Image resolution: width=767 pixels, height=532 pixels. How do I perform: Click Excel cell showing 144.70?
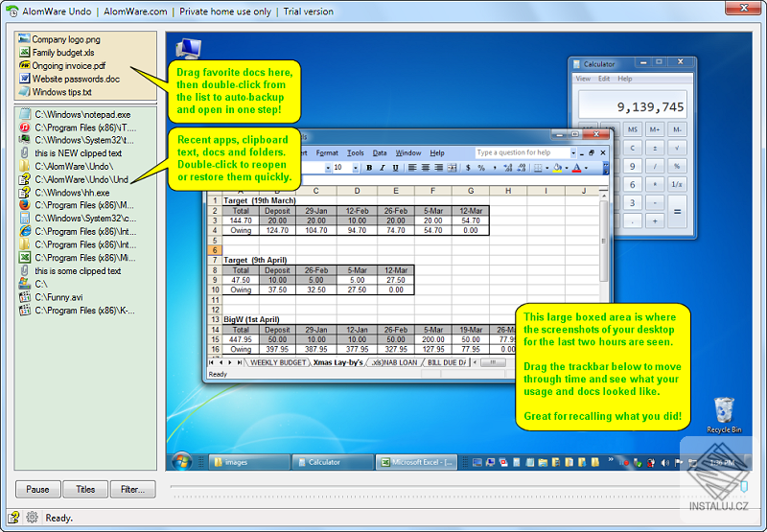[241, 220]
